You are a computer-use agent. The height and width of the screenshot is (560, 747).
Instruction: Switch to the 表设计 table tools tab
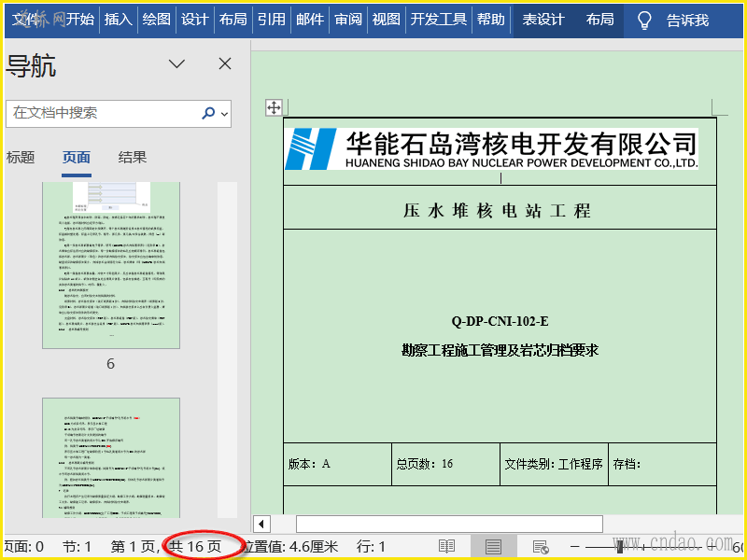(x=543, y=20)
